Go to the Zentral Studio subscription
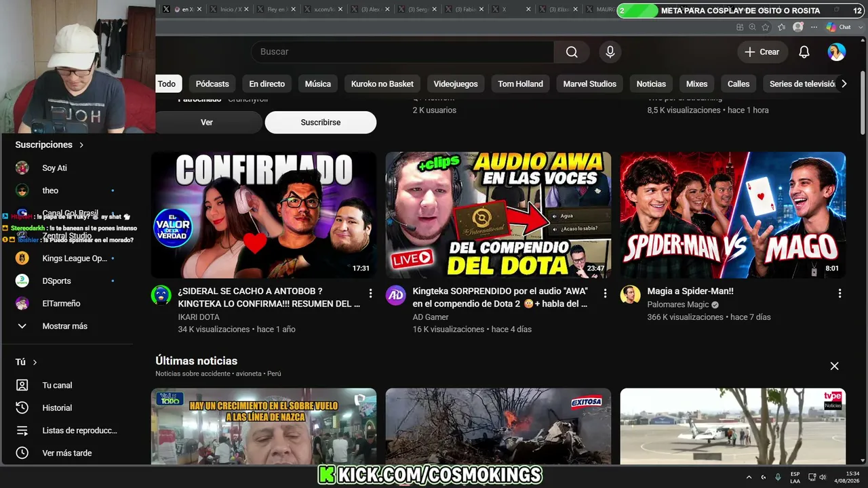Screen dimensions: 868x488 (66, 236)
